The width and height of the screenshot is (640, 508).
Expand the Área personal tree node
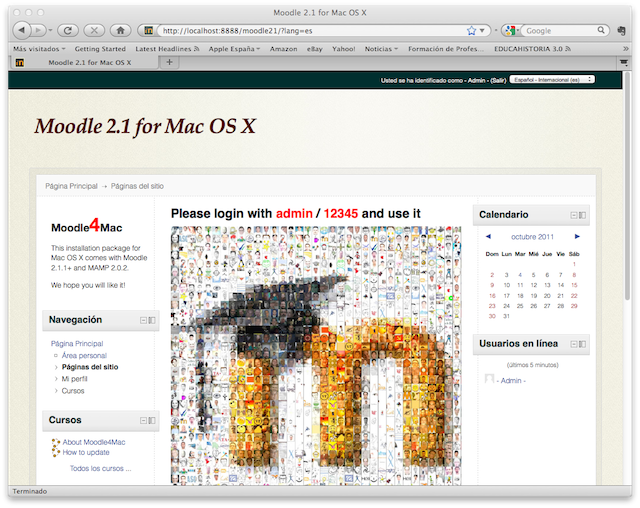[x=55, y=355]
